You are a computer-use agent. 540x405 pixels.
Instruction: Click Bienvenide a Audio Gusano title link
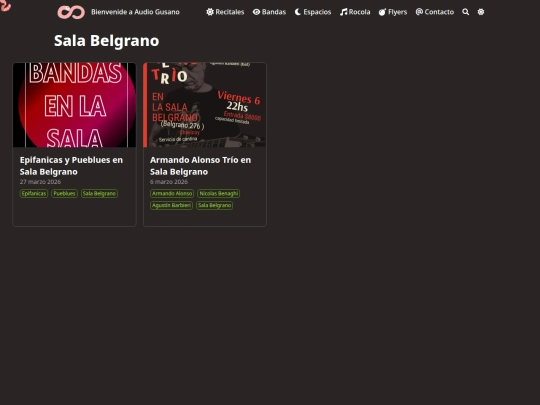pos(135,12)
